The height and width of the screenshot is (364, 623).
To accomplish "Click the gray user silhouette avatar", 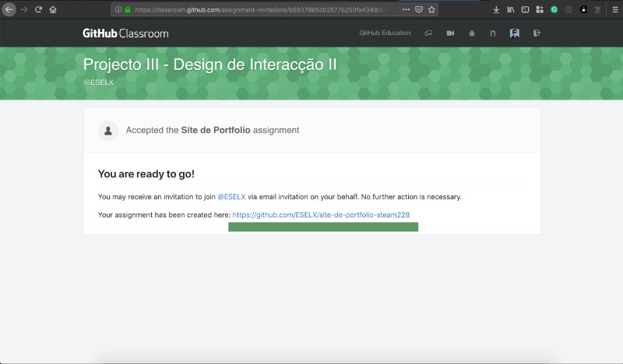I will [108, 131].
